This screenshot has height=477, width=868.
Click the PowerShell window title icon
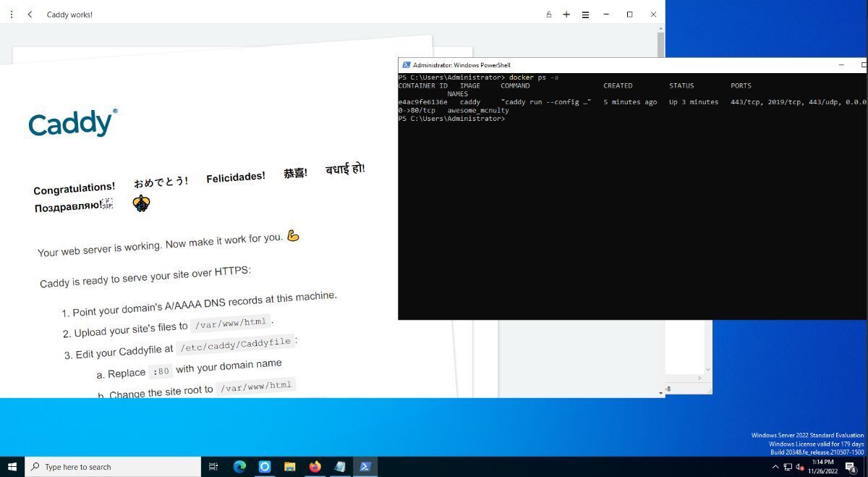click(x=406, y=65)
